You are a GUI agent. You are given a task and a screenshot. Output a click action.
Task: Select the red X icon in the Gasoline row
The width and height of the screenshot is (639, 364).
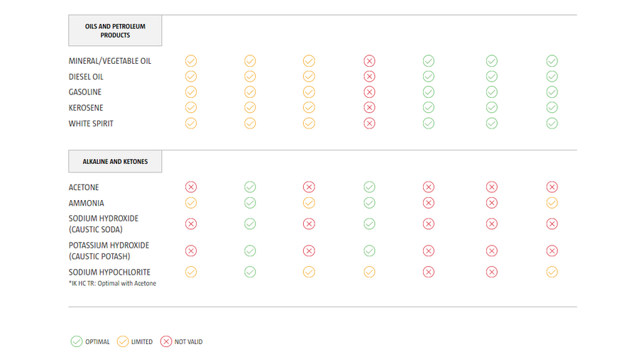(369, 92)
